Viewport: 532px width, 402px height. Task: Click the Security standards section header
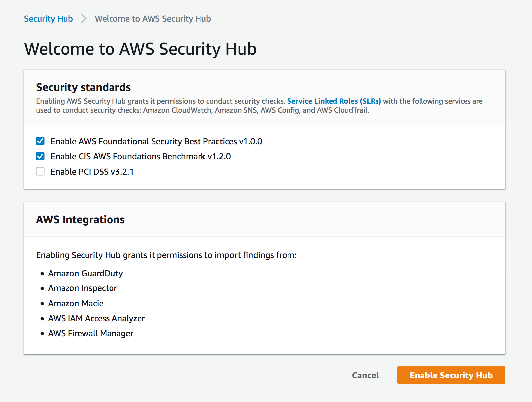click(83, 87)
